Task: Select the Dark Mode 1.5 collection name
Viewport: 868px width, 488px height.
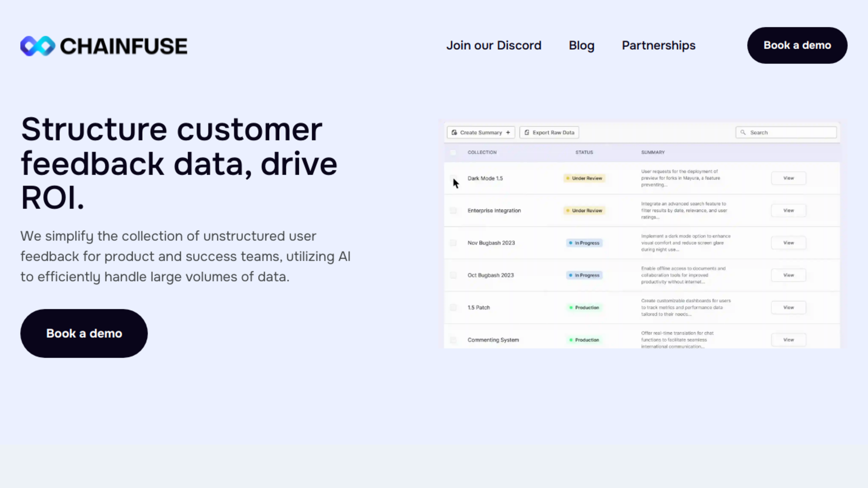Action: click(485, 178)
